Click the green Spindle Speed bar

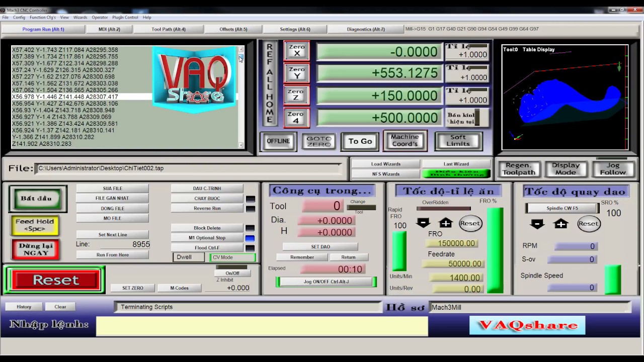coord(612,280)
